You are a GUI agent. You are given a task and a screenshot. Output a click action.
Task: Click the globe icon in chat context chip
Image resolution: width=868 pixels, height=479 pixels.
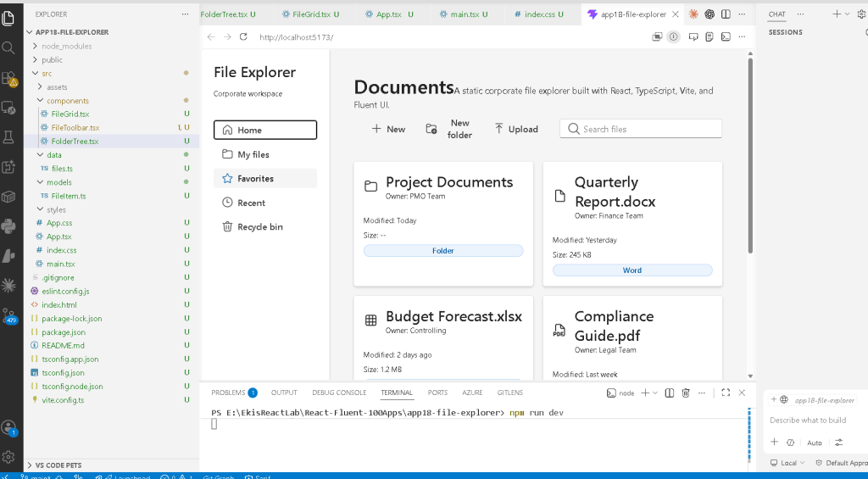(x=784, y=400)
